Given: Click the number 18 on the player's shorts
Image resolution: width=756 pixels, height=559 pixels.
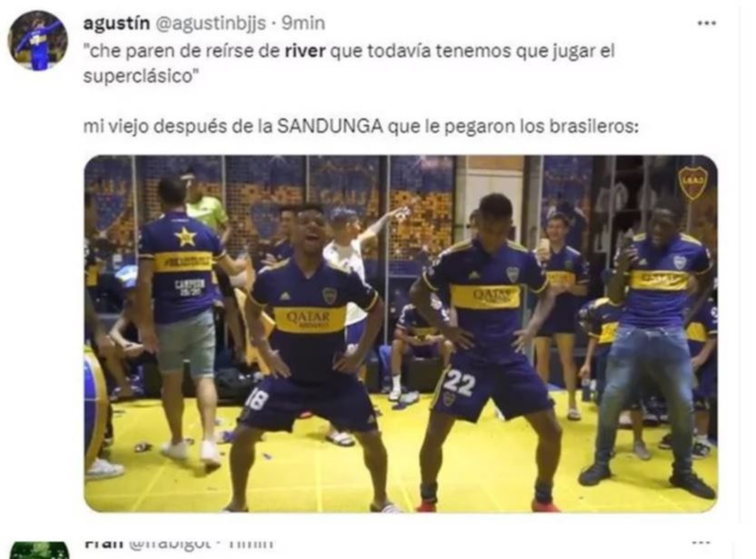Looking at the screenshot, I should 256,399.
